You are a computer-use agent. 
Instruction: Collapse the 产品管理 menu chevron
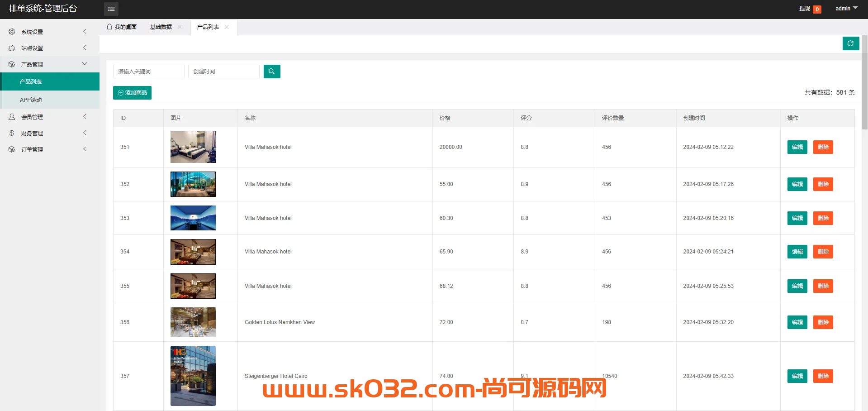coord(85,64)
